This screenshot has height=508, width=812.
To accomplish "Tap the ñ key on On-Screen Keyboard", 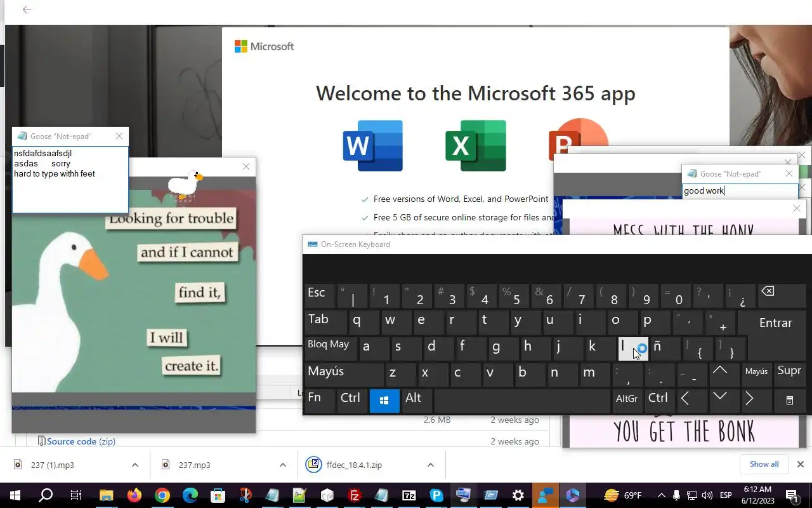I will coord(665,348).
